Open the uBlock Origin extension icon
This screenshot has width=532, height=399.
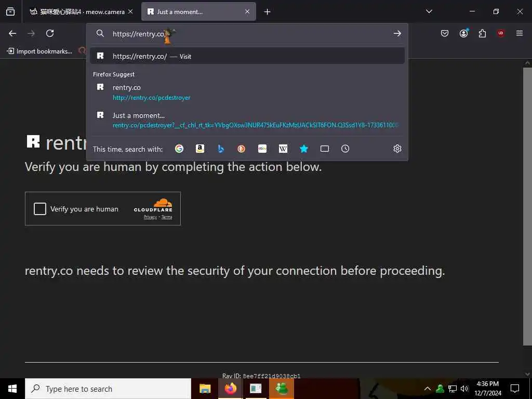point(501,33)
